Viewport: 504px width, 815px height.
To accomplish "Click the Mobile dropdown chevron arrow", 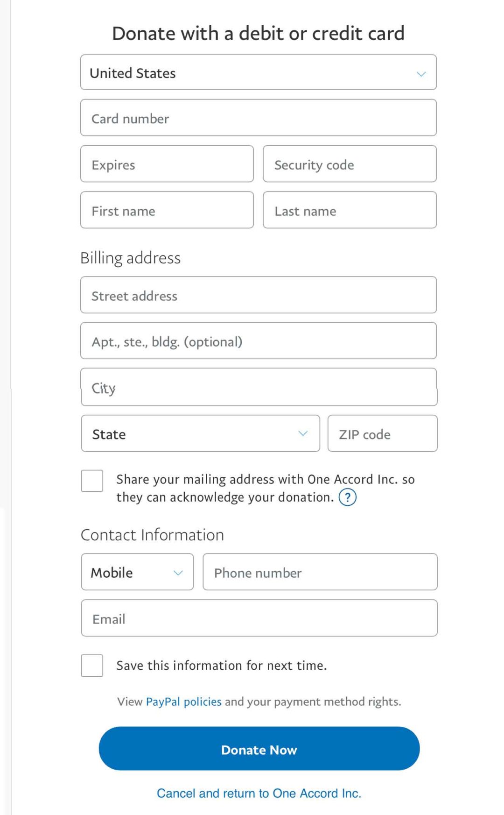I will click(x=178, y=573).
